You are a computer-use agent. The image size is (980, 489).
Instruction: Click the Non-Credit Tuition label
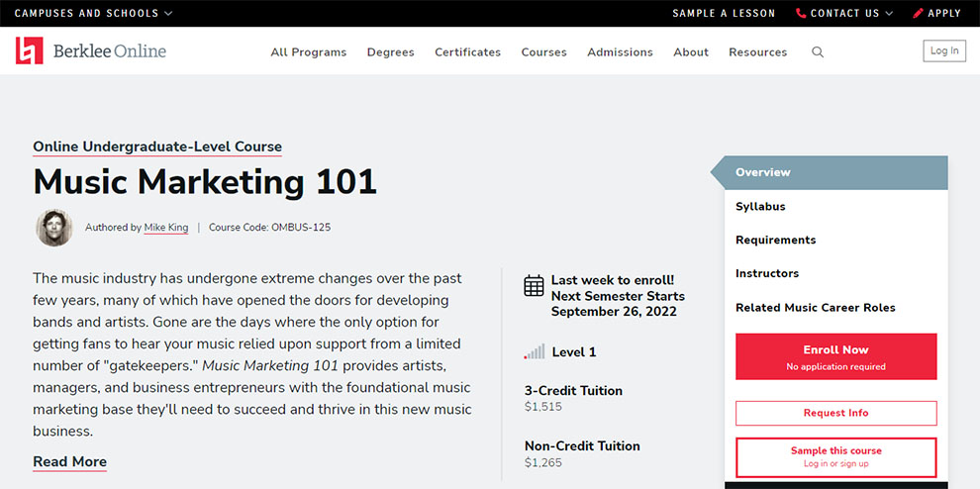582,446
